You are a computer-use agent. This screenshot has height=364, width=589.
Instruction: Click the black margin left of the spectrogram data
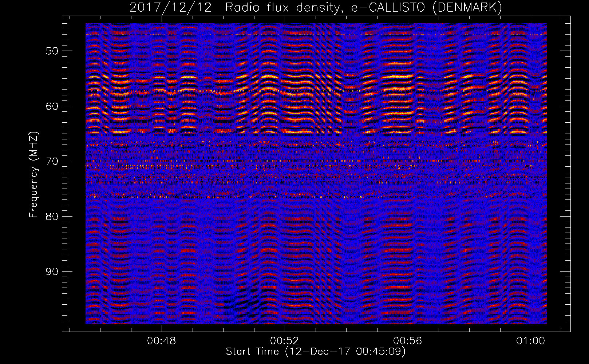coord(74,174)
